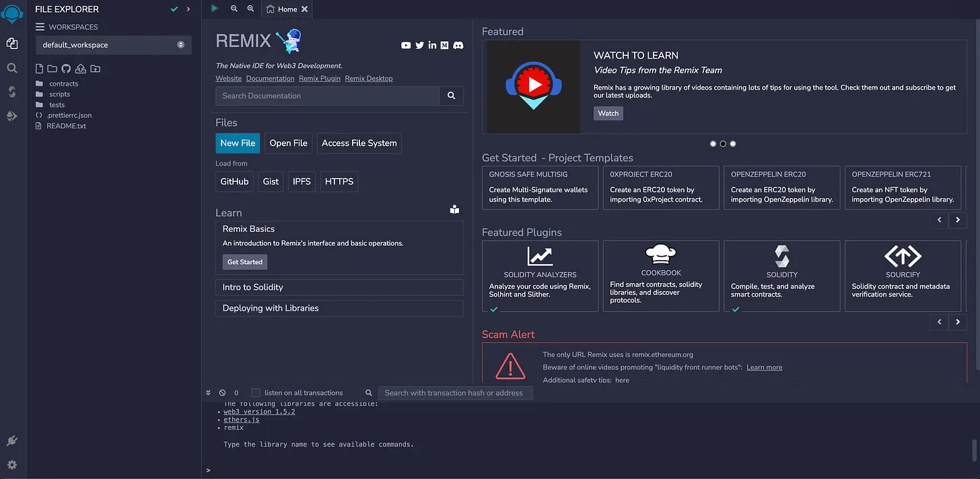Open the File Explorer sidebar icon
The height and width of the screenshot is (479, 980).
[12, 43]
